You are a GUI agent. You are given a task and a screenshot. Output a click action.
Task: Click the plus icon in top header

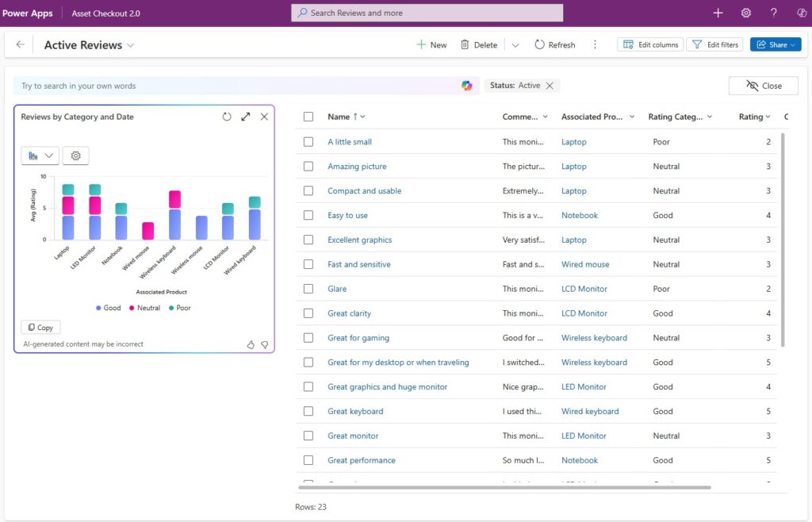[718, 13]
